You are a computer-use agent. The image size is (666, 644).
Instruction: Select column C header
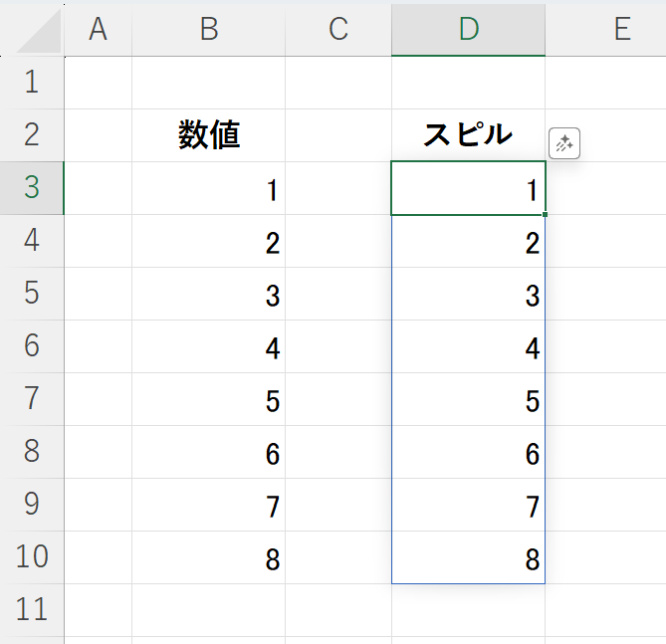pos(338,30)
